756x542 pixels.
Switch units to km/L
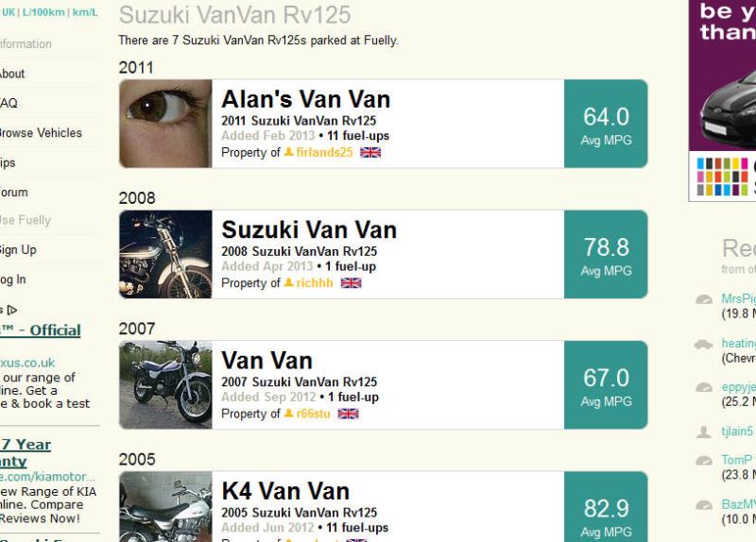(x=84, y=12)
